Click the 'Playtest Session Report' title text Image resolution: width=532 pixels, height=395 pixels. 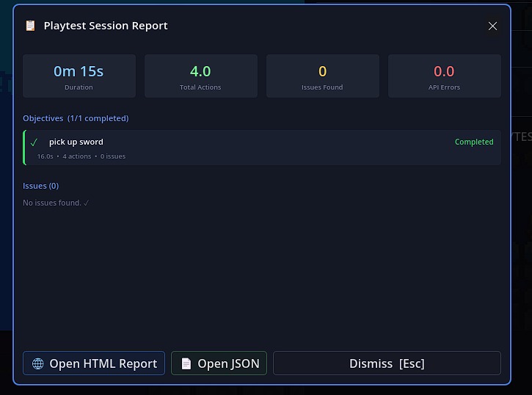point(106,26)
